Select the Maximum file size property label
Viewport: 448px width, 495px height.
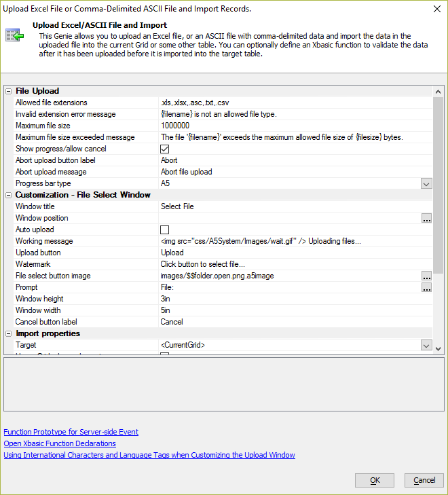click(43, 126)
